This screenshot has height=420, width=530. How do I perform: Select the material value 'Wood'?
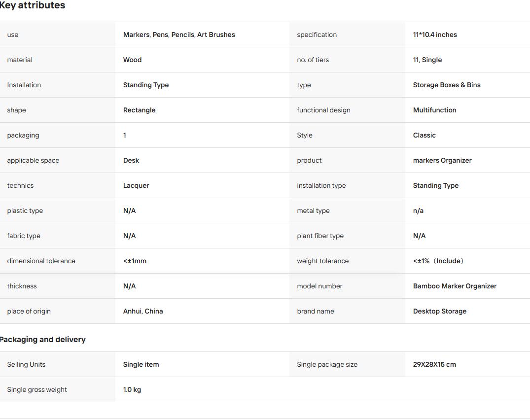coord(132,60)
